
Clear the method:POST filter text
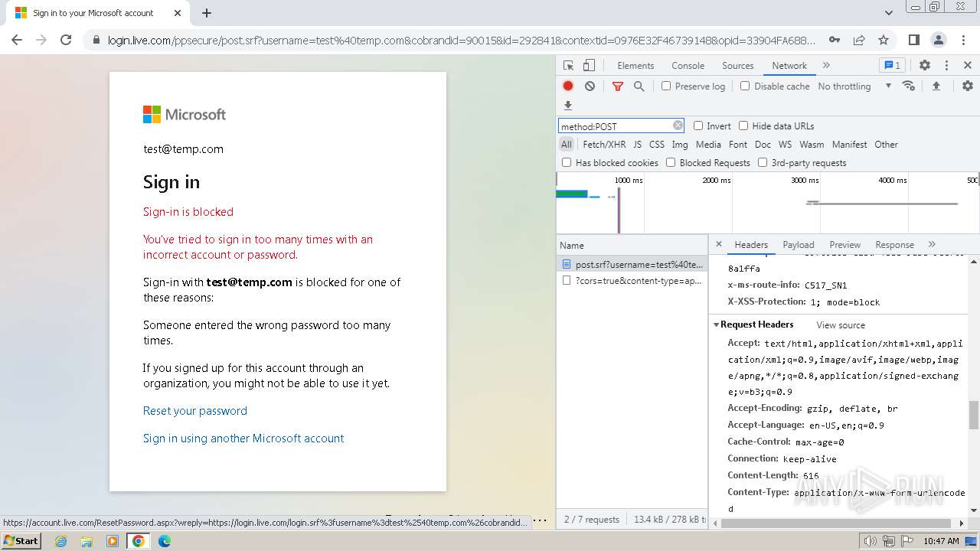[678, 126]
